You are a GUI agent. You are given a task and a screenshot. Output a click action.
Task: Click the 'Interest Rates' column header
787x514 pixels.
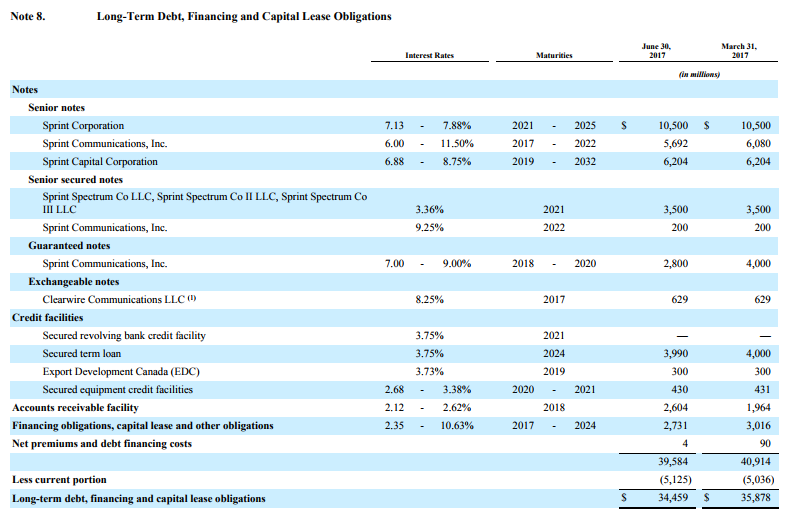coord(429,55)
